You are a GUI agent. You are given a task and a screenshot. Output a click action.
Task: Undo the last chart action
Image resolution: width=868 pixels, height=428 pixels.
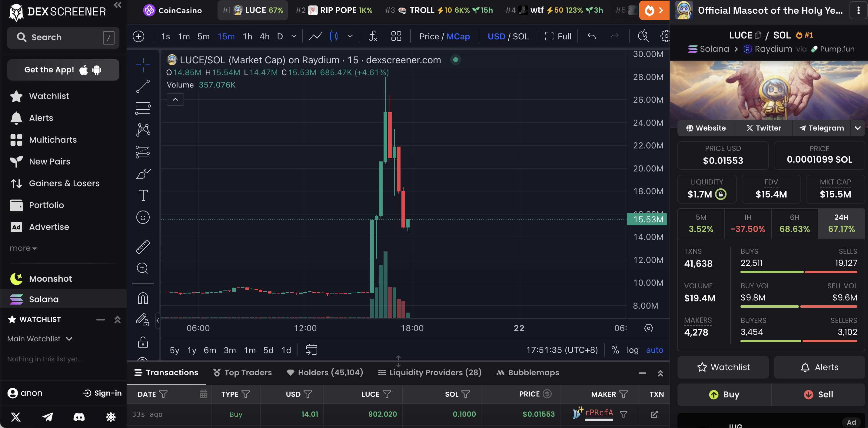point(592,36)
